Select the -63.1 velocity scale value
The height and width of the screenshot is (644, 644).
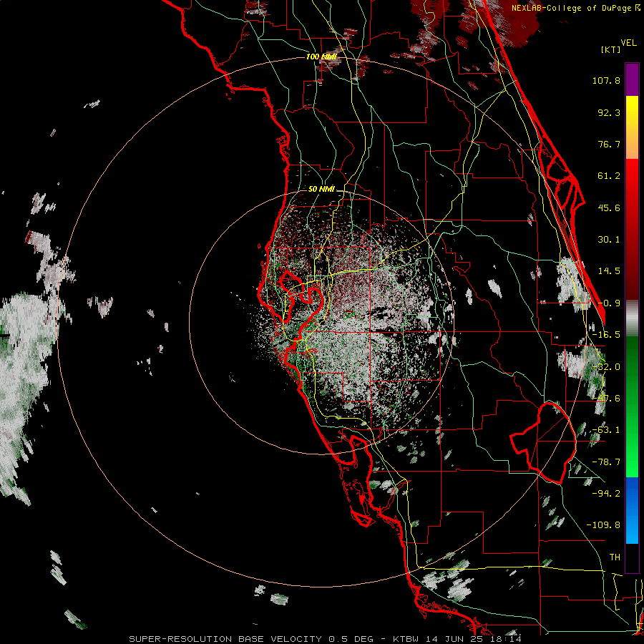point(606,430)
